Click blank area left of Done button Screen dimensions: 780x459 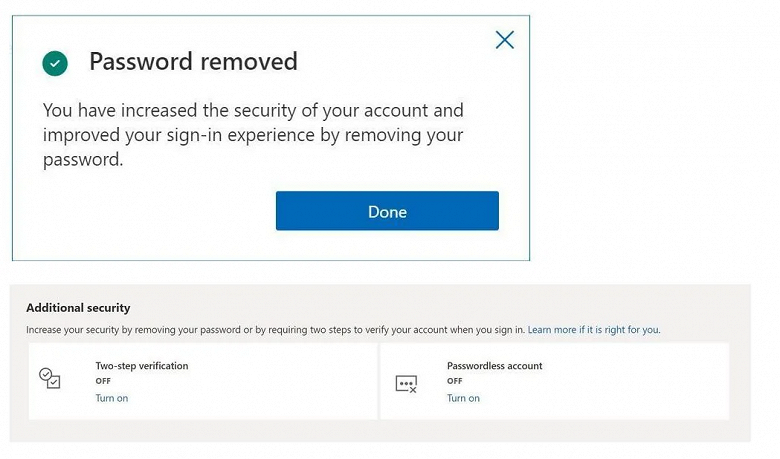(x=150, y=212)
